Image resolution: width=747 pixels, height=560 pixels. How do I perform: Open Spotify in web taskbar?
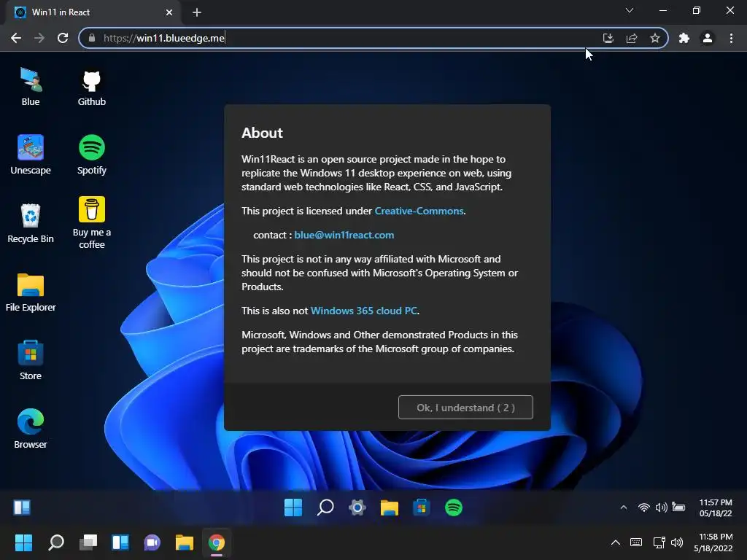(454, 507)
